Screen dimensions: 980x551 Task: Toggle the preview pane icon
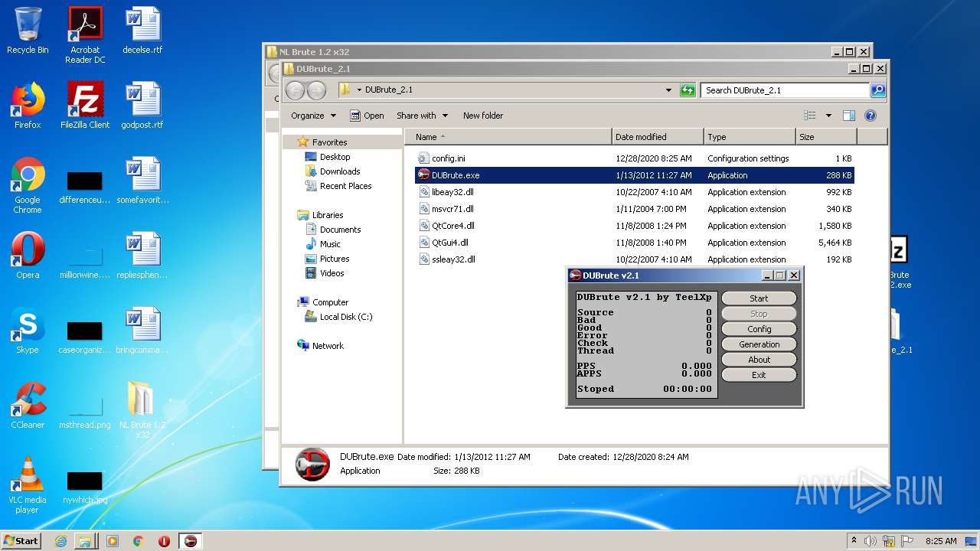tap(848, 116)
